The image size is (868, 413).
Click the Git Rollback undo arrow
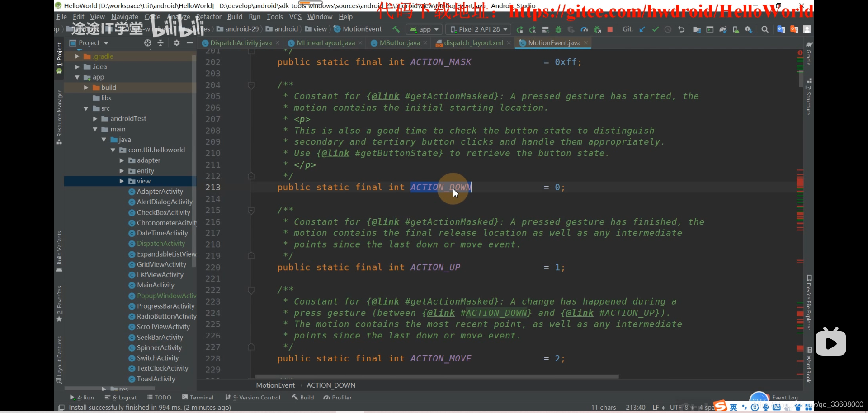click(x=681, y=29)
